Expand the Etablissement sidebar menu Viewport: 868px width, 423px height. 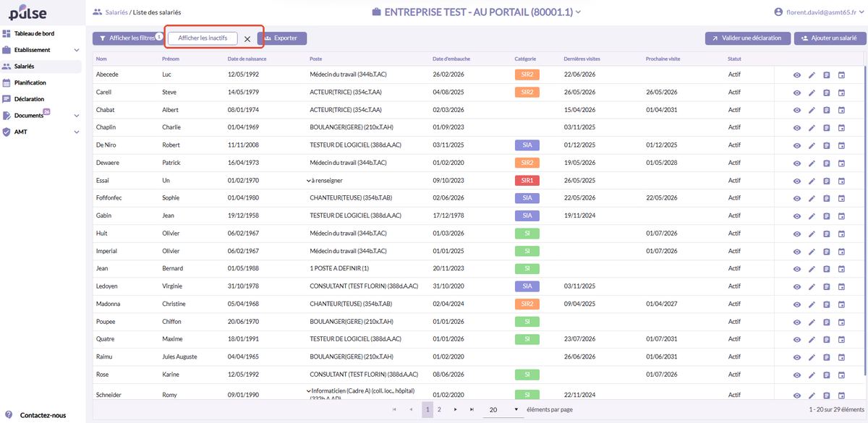tap(77, 50)
